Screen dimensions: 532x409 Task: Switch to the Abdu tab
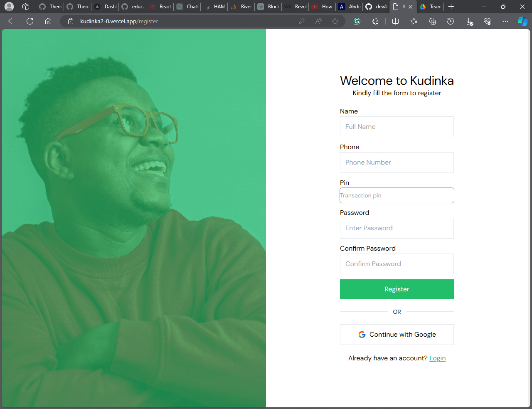coord(350,7)
